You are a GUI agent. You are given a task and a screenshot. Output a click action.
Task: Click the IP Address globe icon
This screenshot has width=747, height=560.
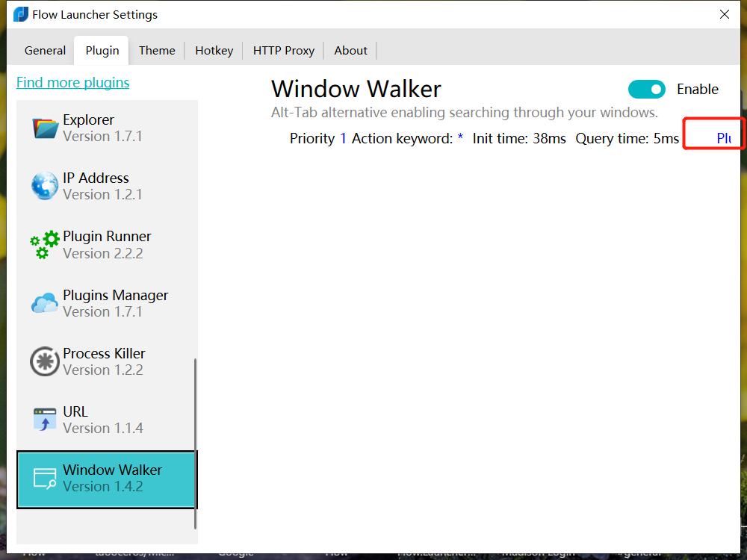coord(45,186)
